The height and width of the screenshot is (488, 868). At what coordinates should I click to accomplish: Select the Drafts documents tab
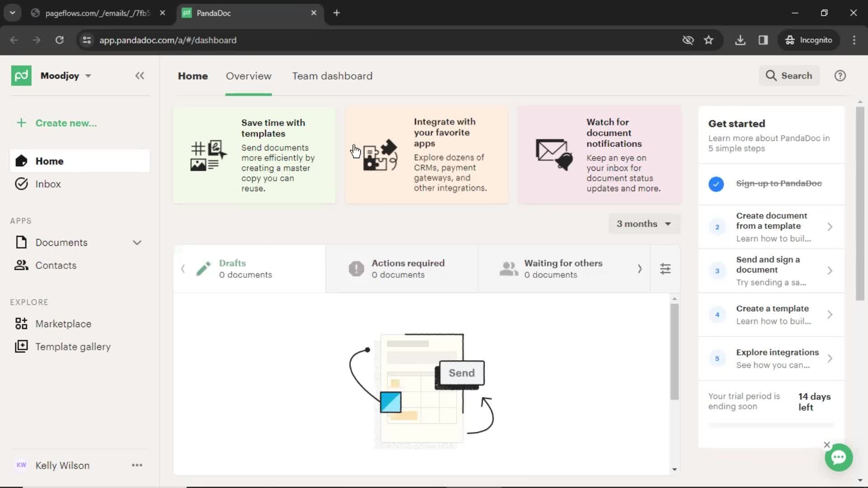[250, 269]
